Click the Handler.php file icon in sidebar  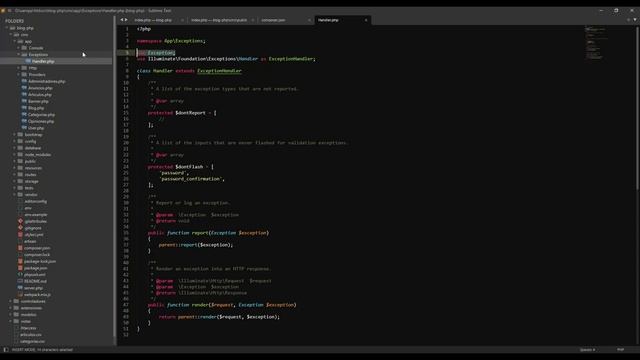[x=28, y=61]
